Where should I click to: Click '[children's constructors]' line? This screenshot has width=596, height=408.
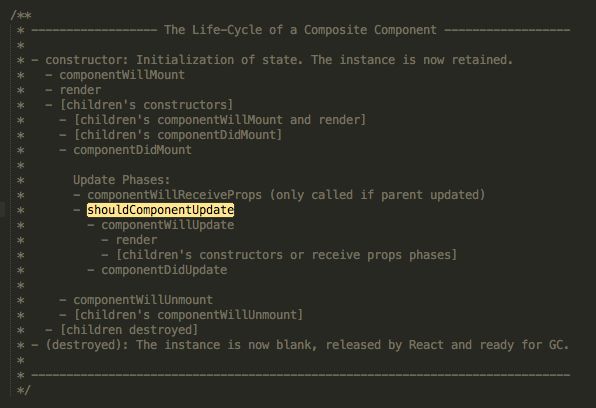[x=146, y=105]
